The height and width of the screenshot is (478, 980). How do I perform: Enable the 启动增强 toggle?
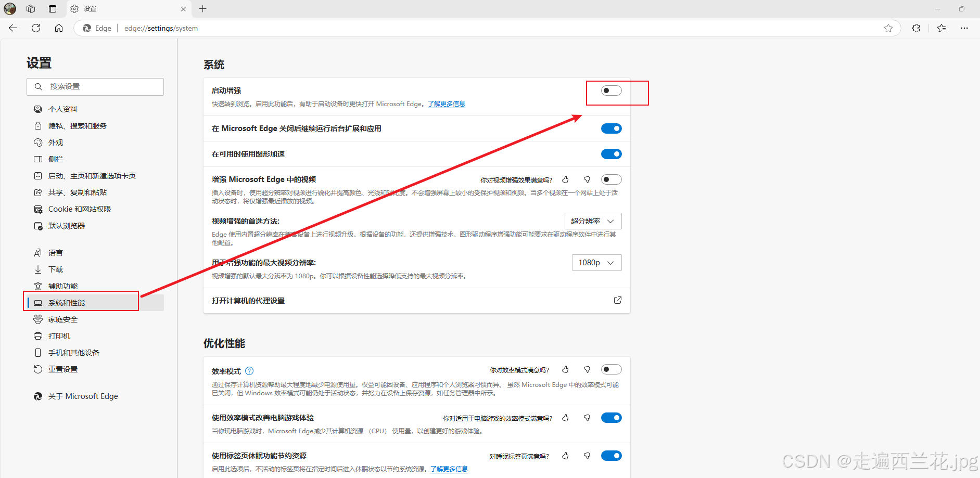pos(610,90)
